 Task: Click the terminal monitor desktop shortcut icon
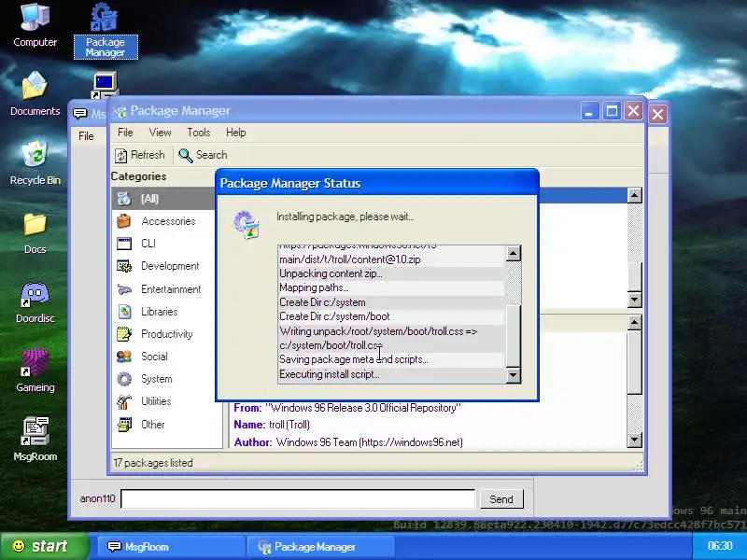pos(105,86)
